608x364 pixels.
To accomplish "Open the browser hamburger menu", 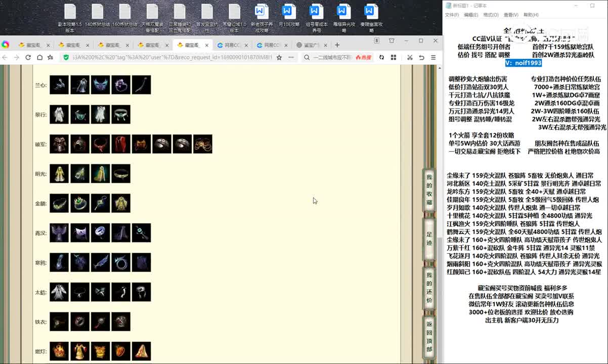I will (x=433, y=58).
